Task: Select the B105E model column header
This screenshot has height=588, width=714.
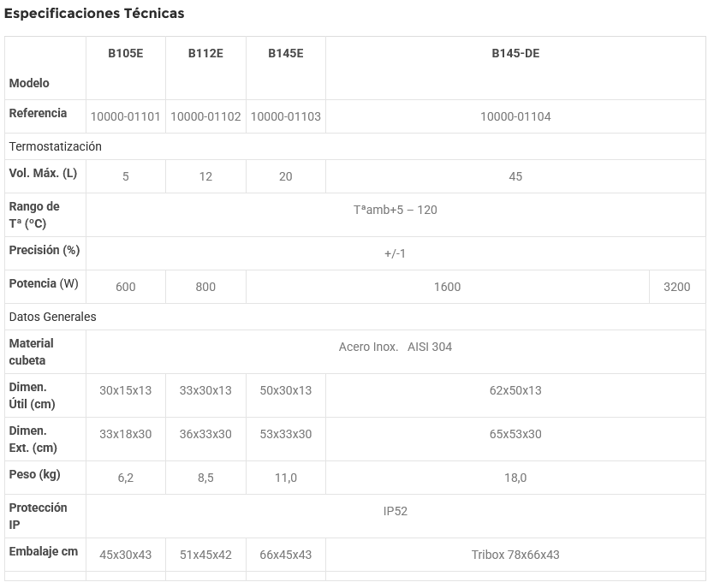Action: coord(125,53)
